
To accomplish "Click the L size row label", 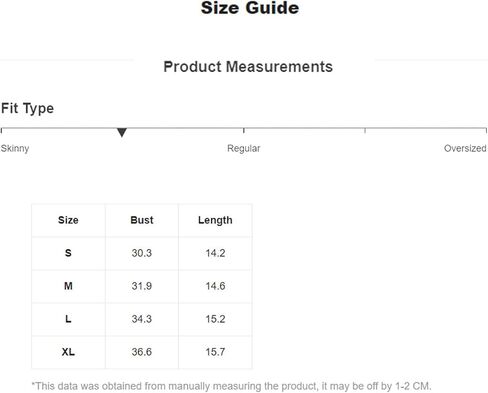I will click(68, 319).
